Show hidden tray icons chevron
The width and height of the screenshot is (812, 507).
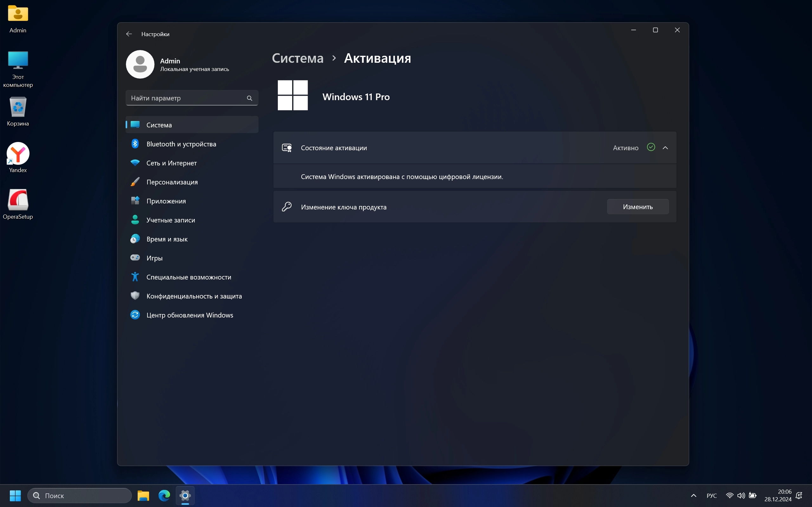[694, 496]
